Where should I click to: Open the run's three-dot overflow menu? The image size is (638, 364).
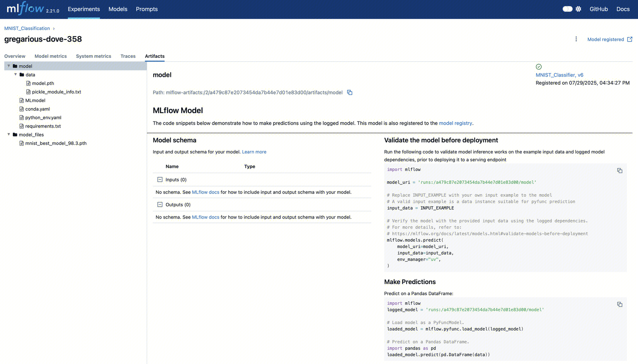[x=576, y=39]
